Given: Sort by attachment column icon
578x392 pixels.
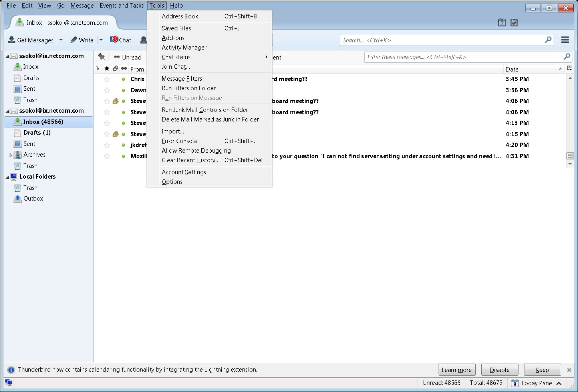Looking at the screenshot, I should [115, 69].
